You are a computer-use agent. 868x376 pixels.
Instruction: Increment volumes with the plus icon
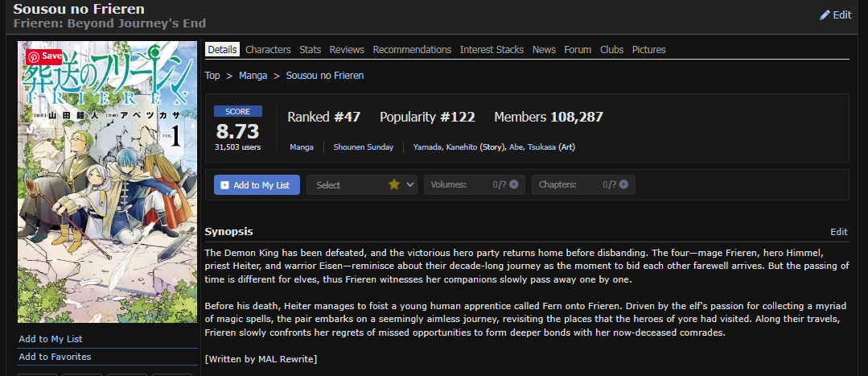514,185
